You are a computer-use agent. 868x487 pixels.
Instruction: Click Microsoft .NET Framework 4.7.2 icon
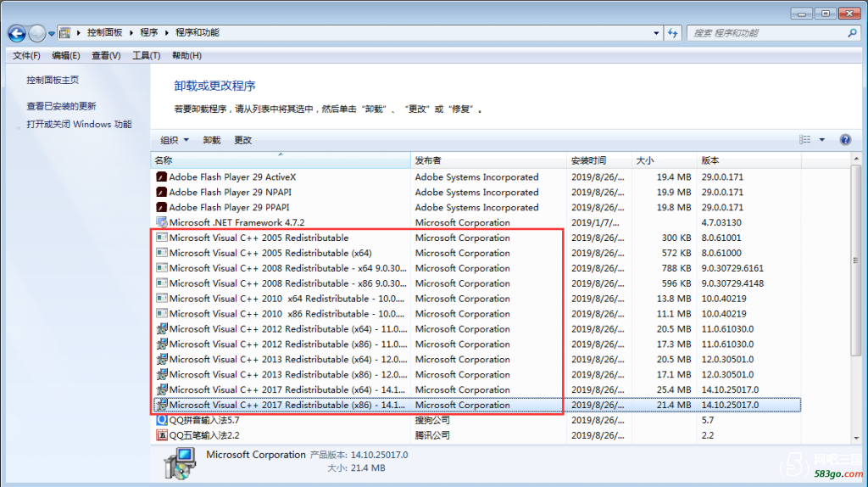pos(162,223)
